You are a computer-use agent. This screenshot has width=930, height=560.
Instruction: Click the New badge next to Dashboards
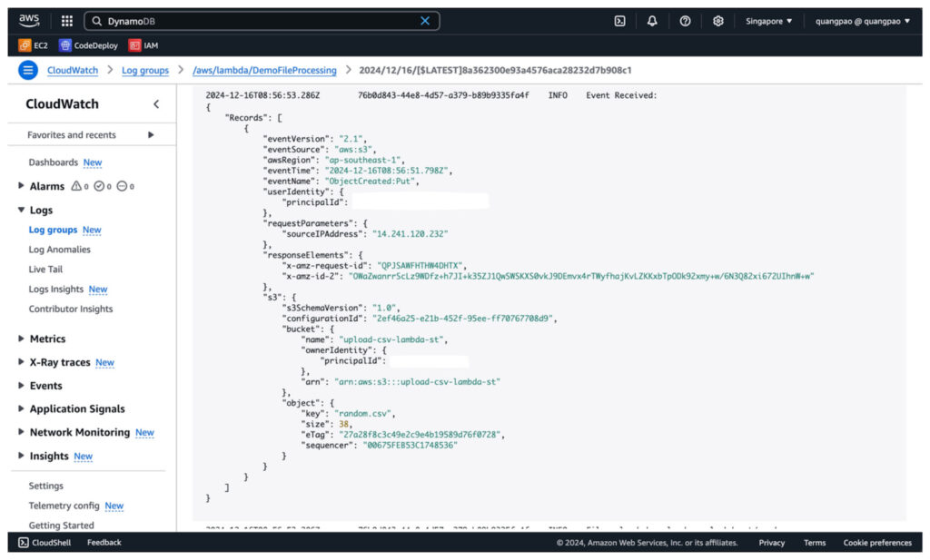[x=93, y=162]
